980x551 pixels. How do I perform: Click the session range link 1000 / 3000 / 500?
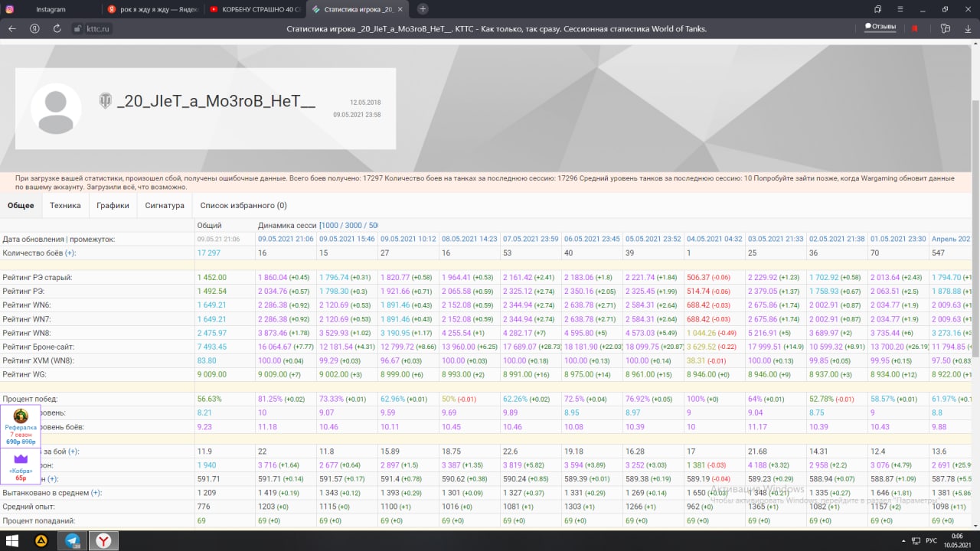click(348, 226)
